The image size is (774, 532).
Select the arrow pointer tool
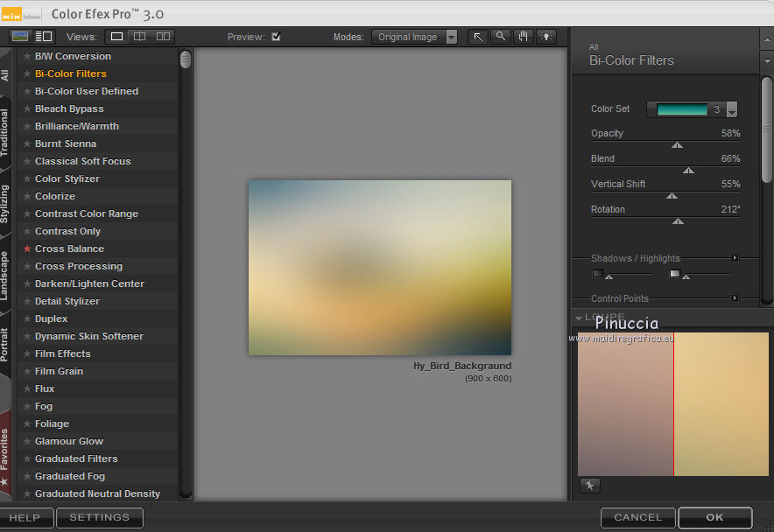click(478, 37)
